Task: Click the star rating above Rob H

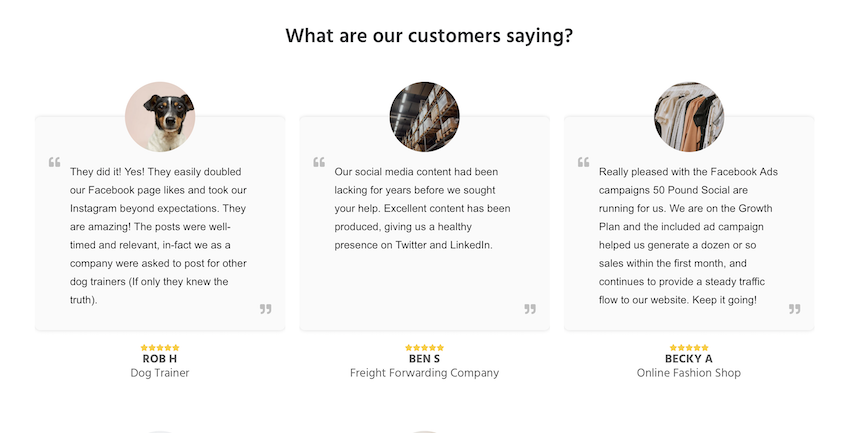Action: (x=160, y=348)
